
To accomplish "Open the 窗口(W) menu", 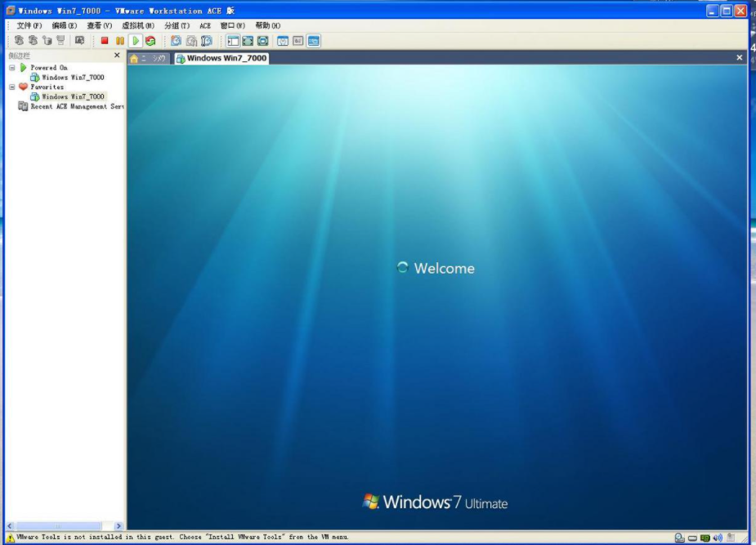I will 232,25.
